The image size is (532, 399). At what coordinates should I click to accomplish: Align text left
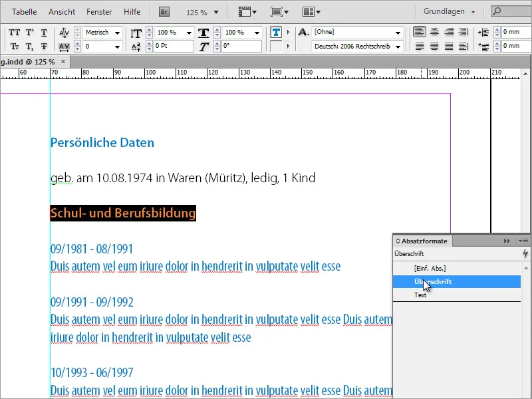[x=420, y=32]
